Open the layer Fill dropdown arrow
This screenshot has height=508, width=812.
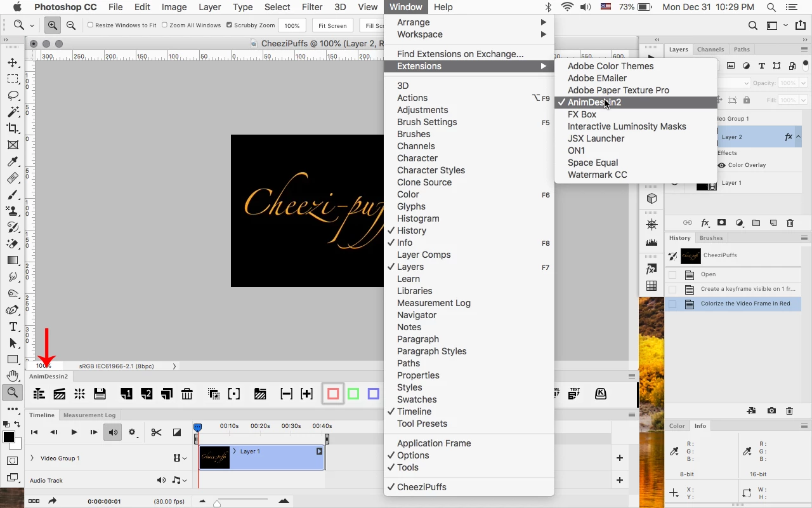803,100
